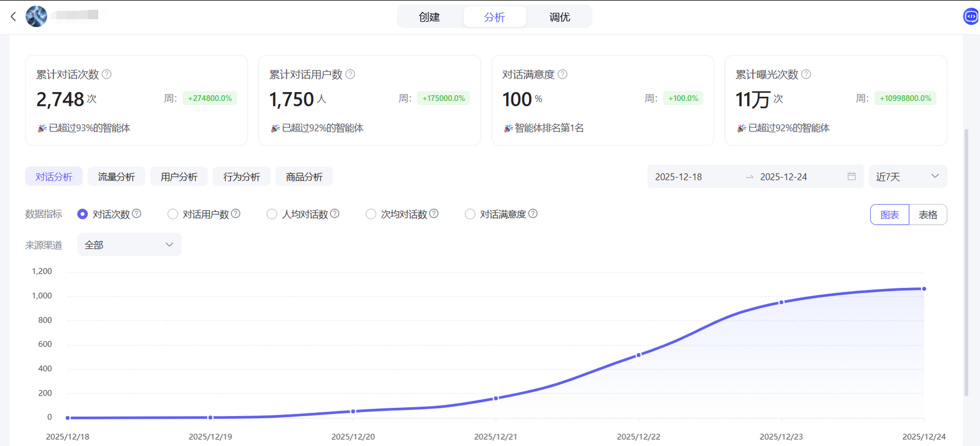980x446 pixels.
Task: Select the 行为分析 tab
Action: 242,176
